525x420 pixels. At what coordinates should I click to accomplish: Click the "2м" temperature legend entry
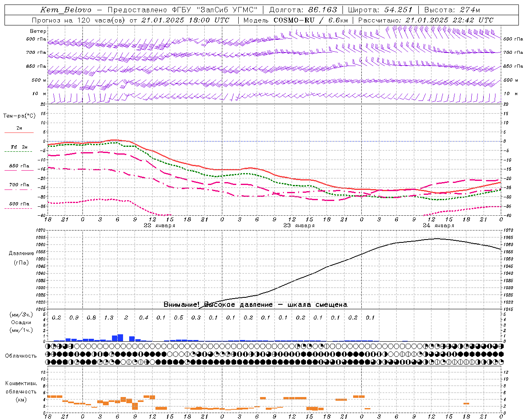(19, 128)
